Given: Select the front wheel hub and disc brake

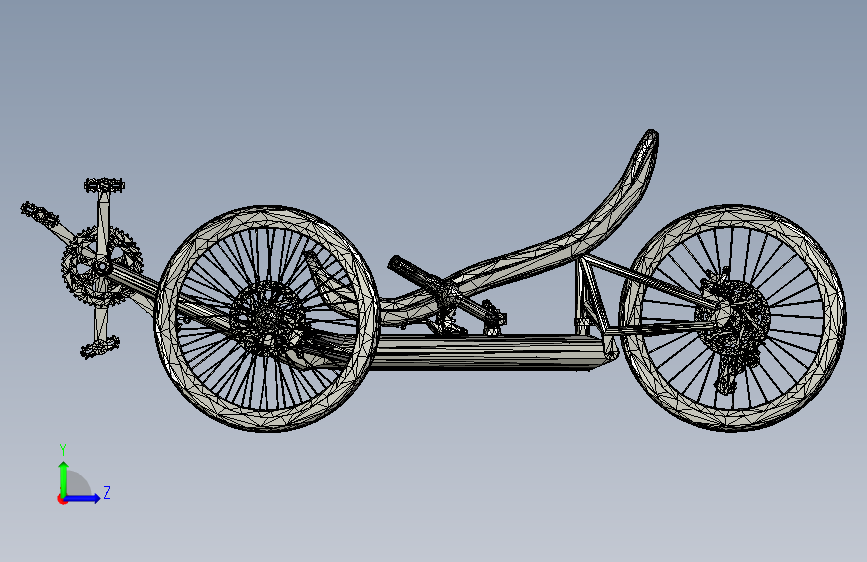Looking at the screenshot, I should (267, 319).
